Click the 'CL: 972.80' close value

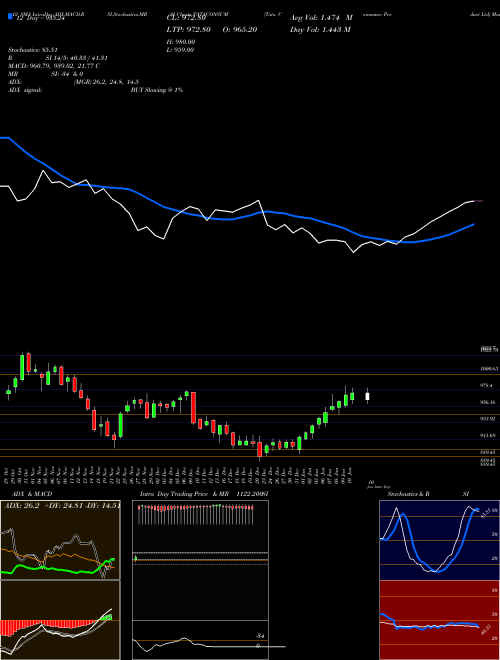click(186, 18)
